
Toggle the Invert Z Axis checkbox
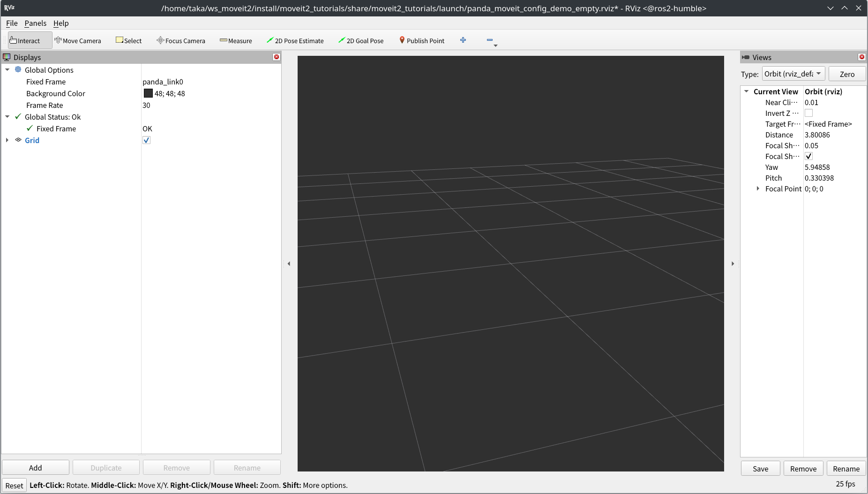point(808,113)
